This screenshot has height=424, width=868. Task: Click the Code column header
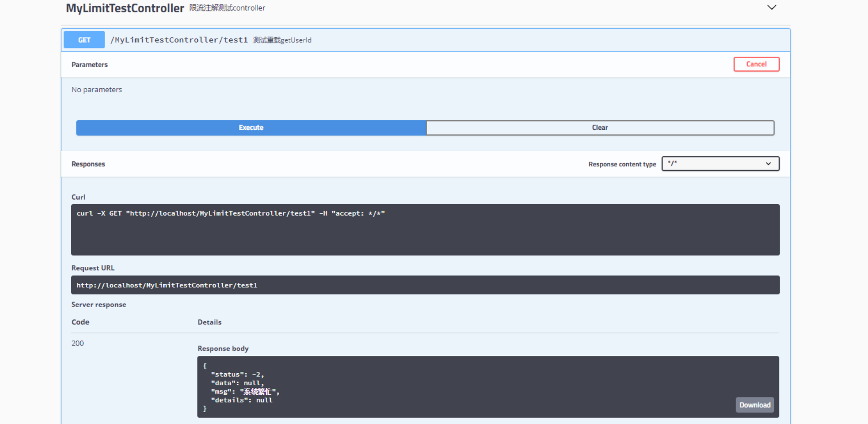(x=80, y=322)
